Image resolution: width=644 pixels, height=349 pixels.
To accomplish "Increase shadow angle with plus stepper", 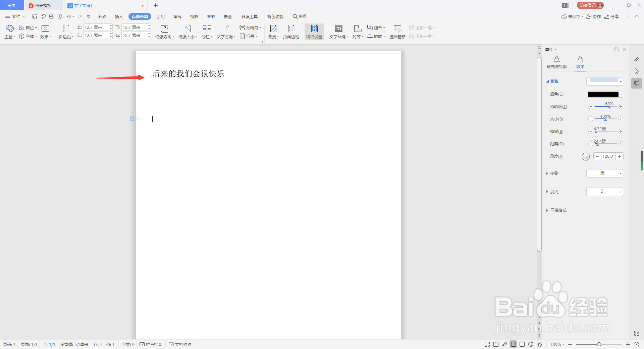I will pyautogui.click(x=620, y=156).
